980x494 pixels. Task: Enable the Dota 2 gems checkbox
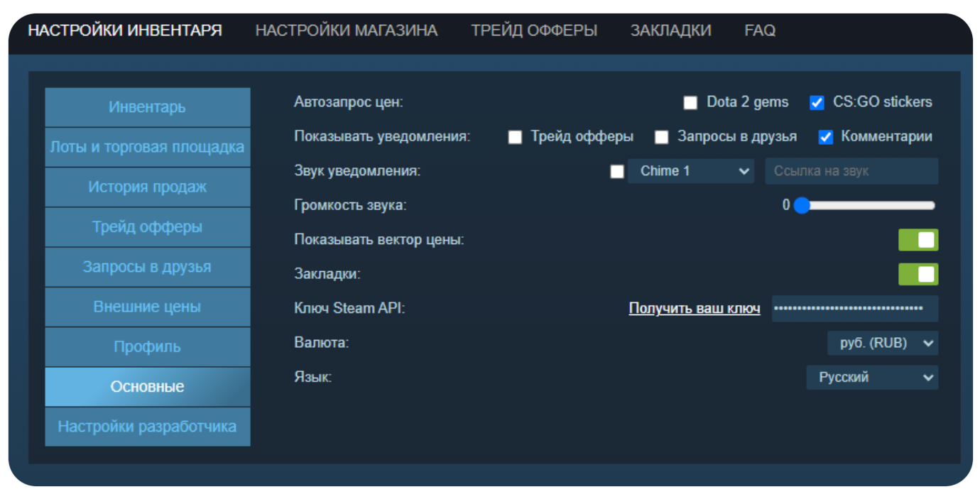[x=690, y=103]
